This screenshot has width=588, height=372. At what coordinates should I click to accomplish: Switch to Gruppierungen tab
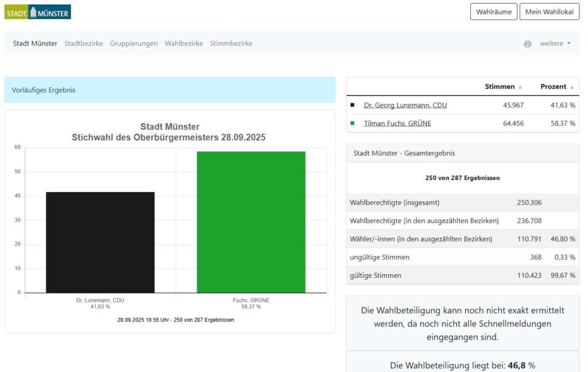(134, 44)
